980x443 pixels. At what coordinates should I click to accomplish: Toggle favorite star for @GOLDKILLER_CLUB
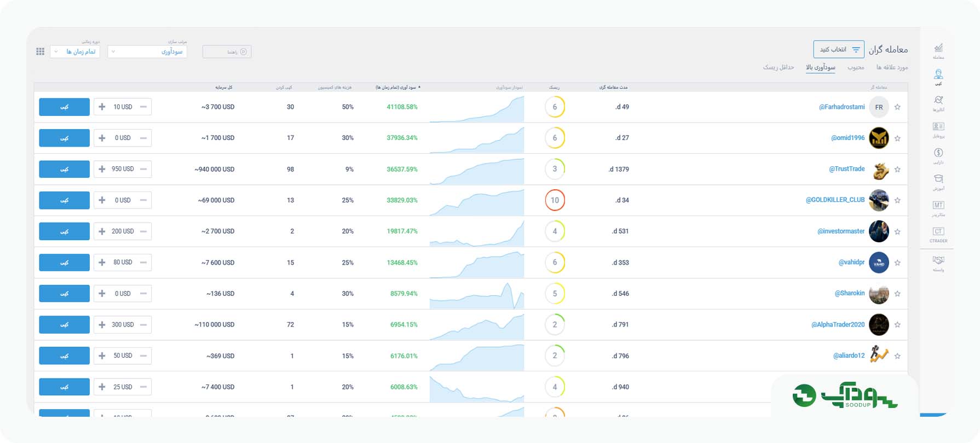[x=897, y=201]
